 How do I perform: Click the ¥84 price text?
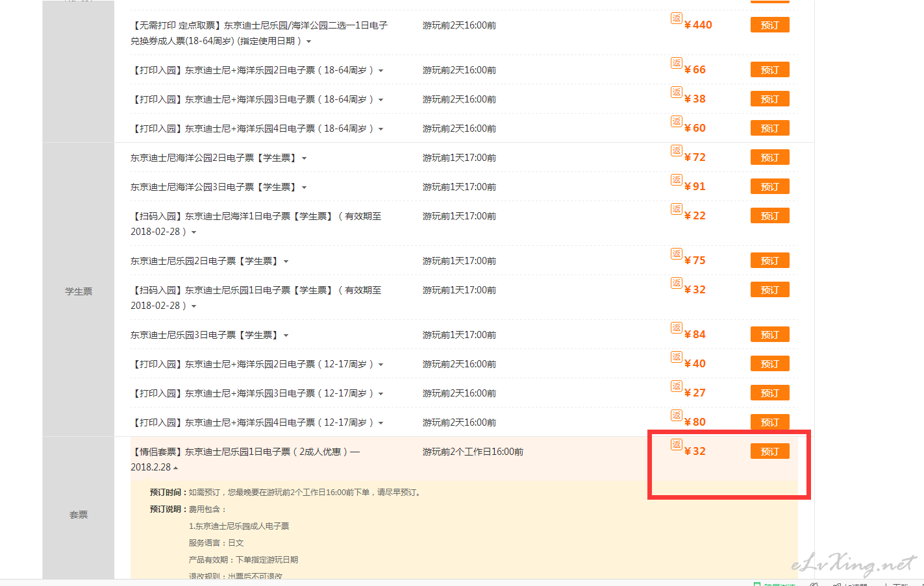[x=695, y=335]
